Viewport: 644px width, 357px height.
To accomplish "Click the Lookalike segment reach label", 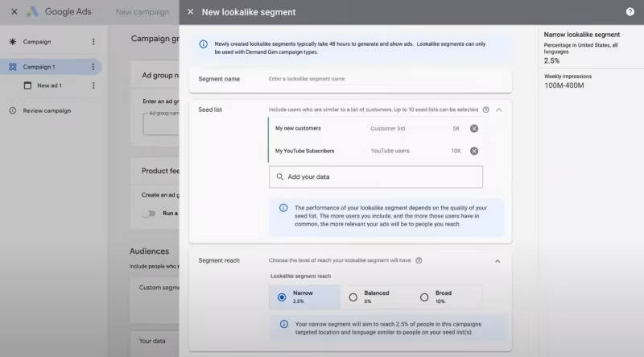I will (300, 276).
